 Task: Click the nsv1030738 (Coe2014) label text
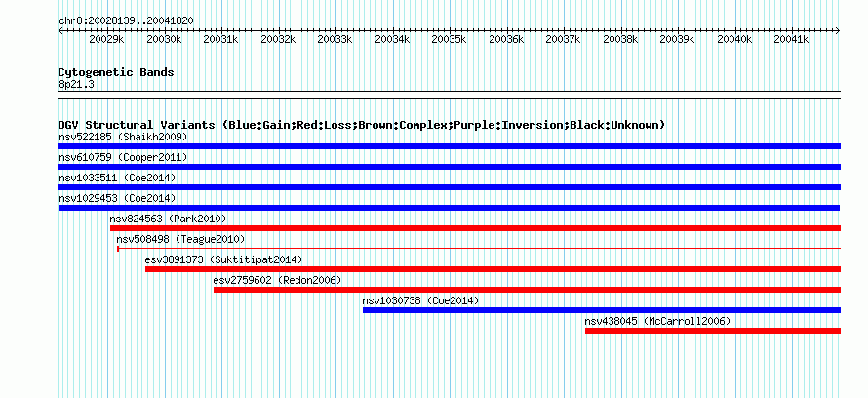[x=420, y=300]
